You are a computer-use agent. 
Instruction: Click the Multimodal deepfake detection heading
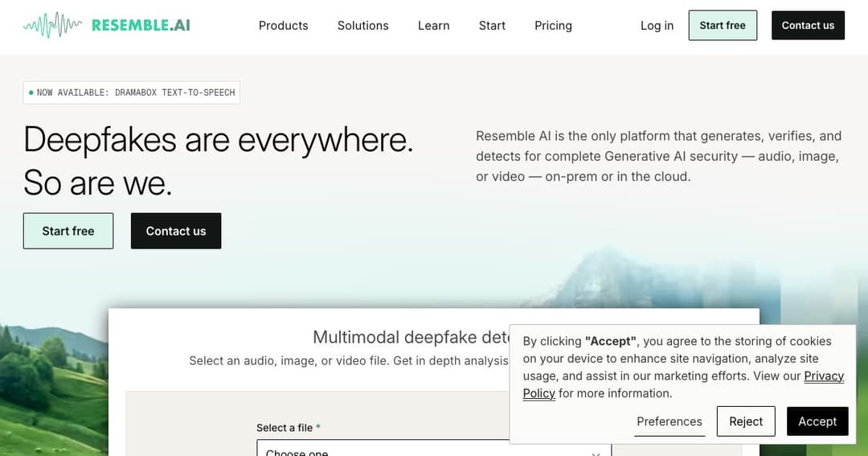[x=411, y=337]
